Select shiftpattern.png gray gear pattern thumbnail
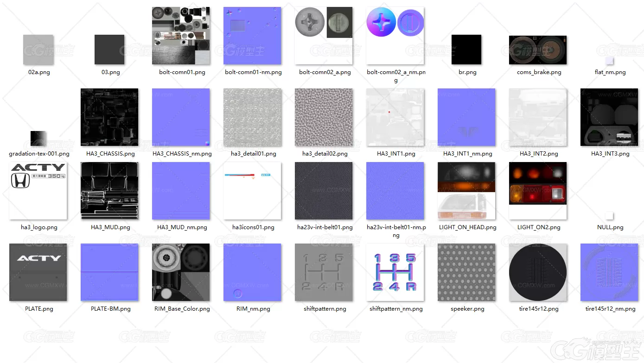The width and height of the screenshot is (644, 363). 324,272
